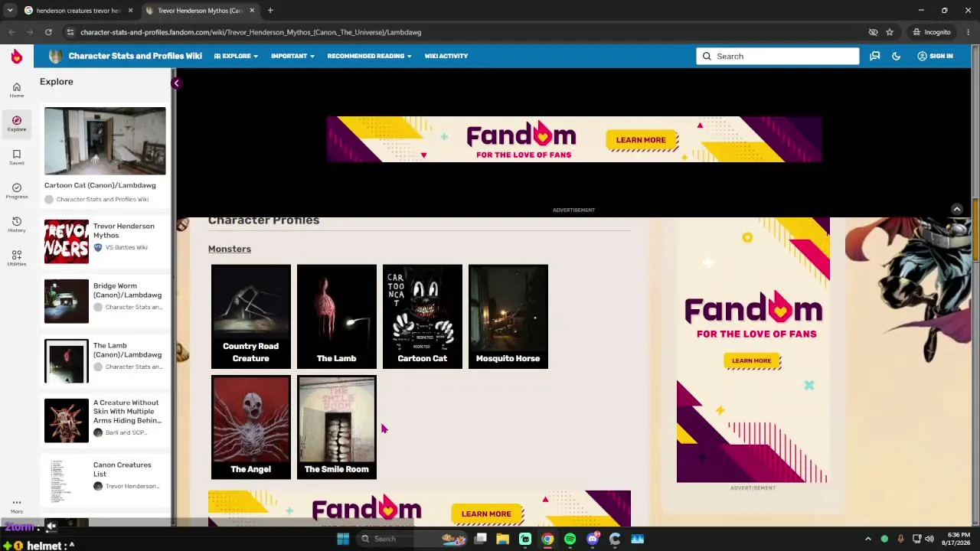The height and width of the screenshot is (551, 980).
Task: Close the Trevor Henderson Mythos tab
Action: pos(252,11)
